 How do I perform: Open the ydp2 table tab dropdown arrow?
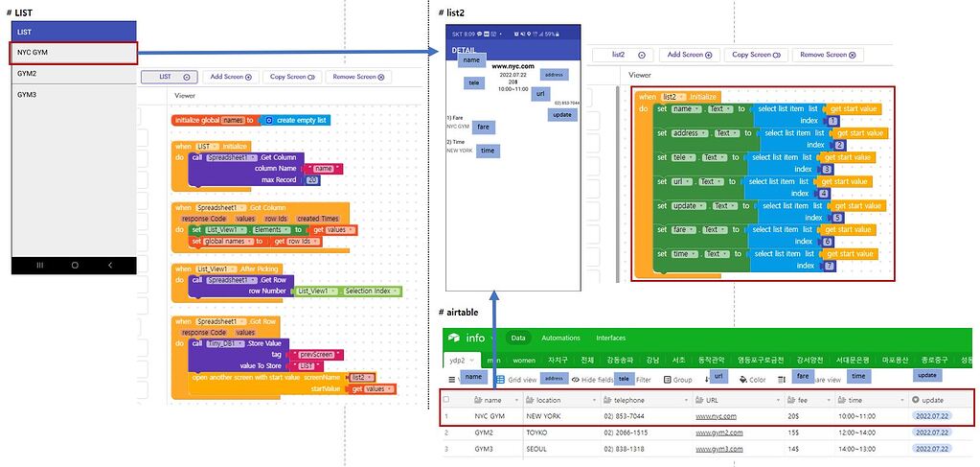point(472,361)
